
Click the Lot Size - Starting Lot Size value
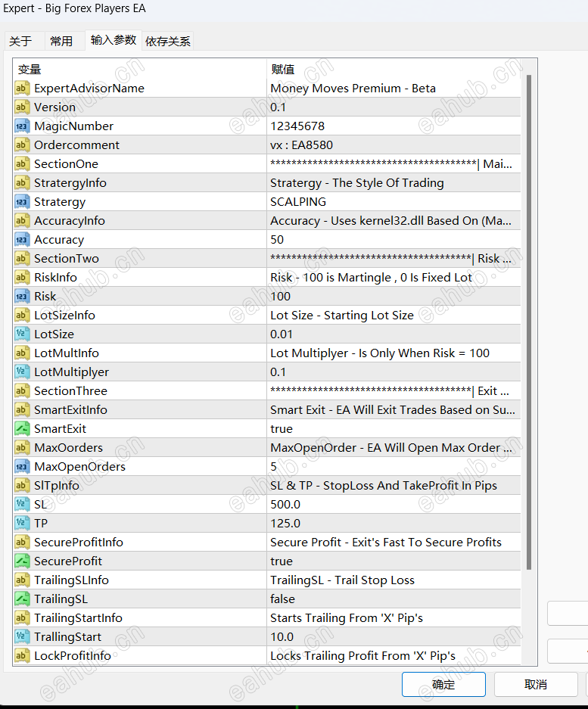click(342, 316)
